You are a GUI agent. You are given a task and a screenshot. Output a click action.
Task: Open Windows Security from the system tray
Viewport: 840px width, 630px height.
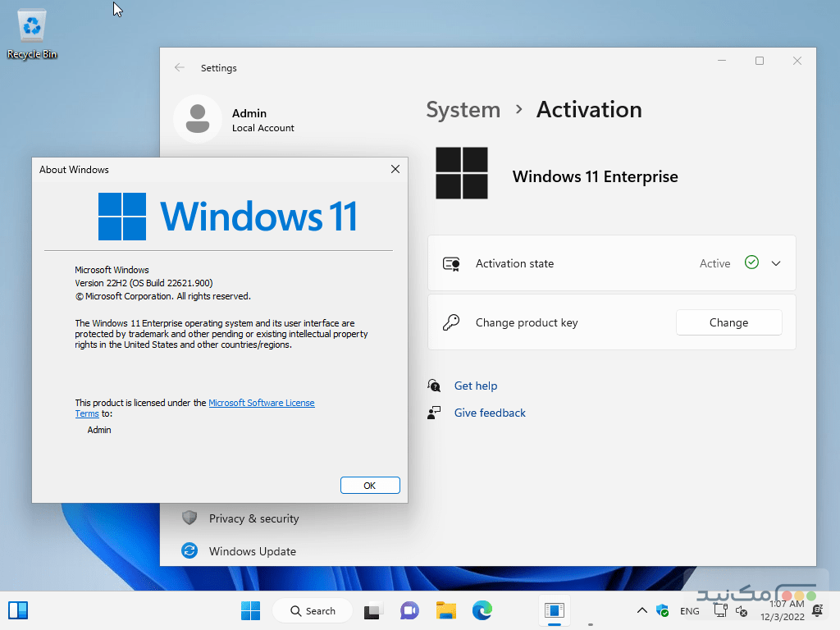coord(662,610)
